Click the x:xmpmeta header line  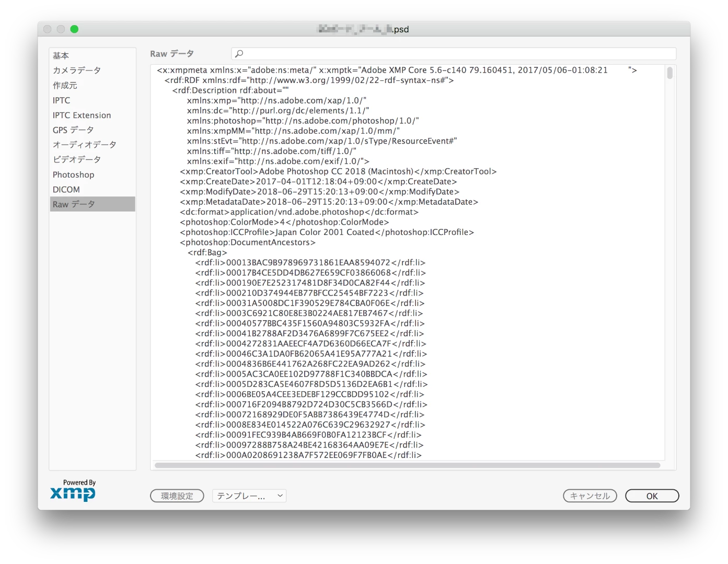(x=397, y=70)
